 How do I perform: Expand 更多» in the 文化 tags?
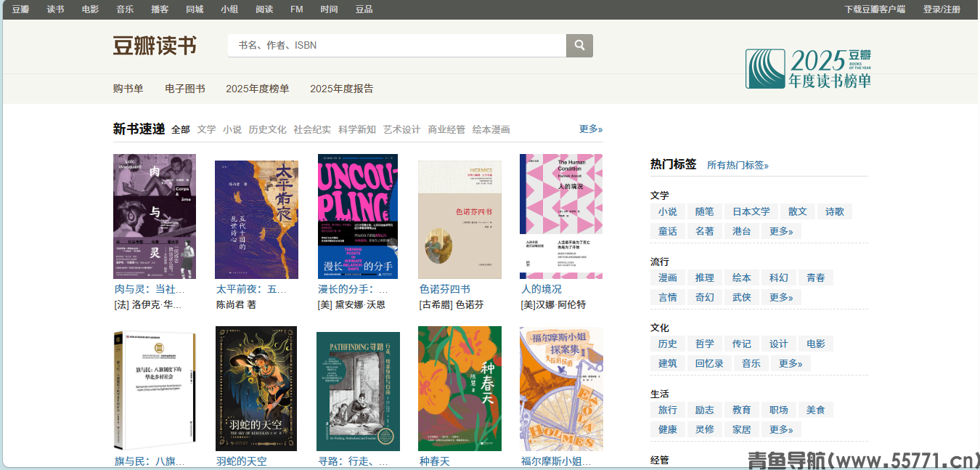point(791,363)
